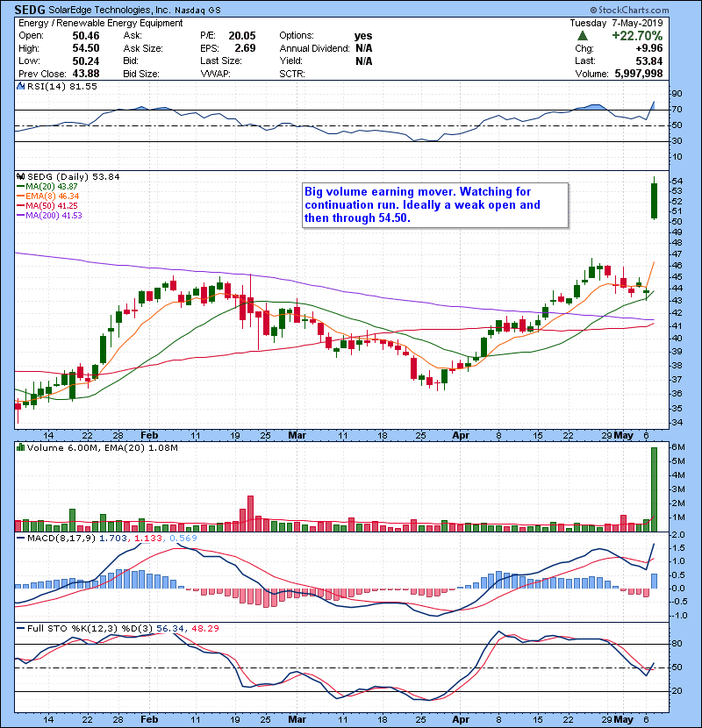702x728 pixels.
Task: Click the Bid Size: label
Action: tap(141, 74)
